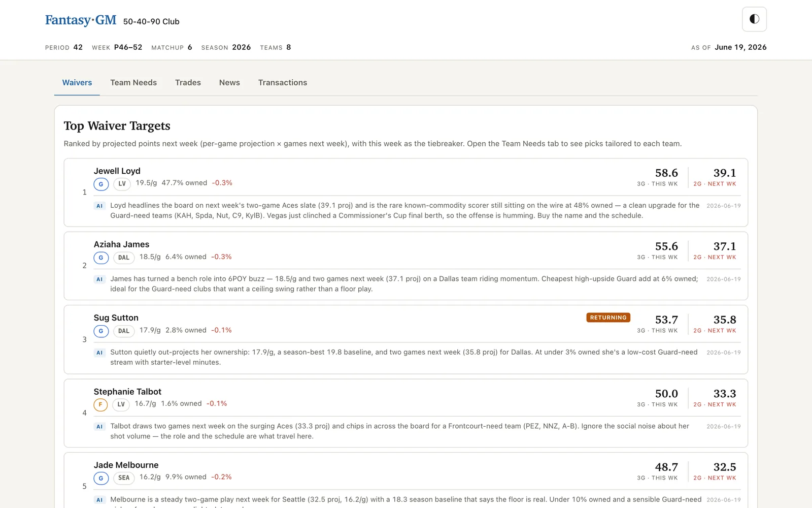Select the 32.5 next-week projection
Viewport: 812px width, 508px height.
(x=725, y=467)
